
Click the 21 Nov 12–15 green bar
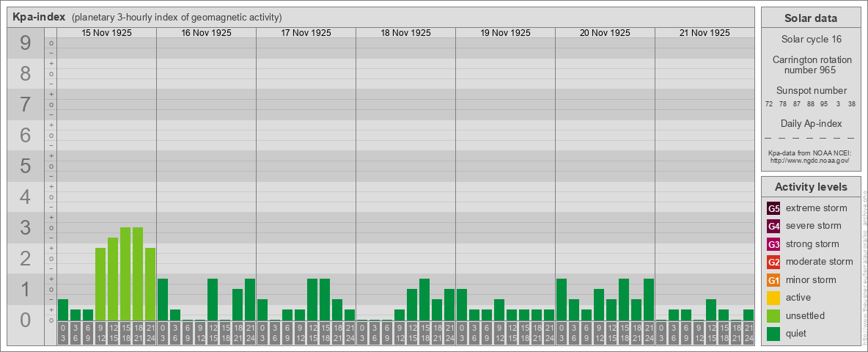711,310
